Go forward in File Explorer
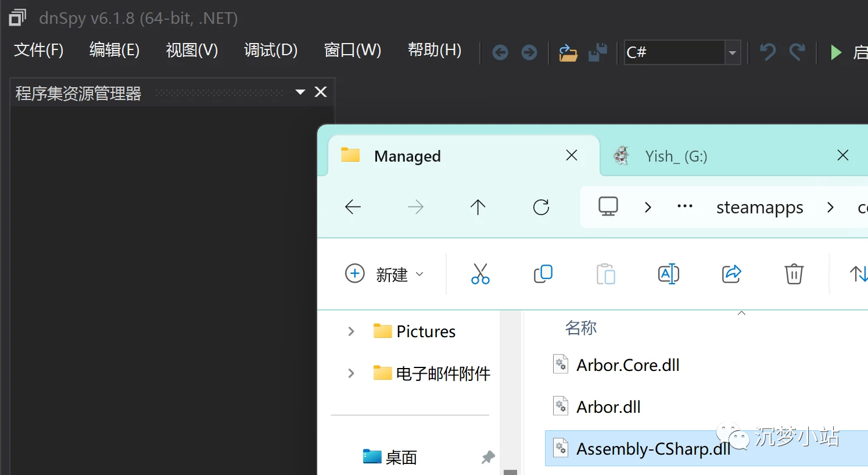Image resolution: width=868 pixels, height=475 pixels. coord(415,207)
